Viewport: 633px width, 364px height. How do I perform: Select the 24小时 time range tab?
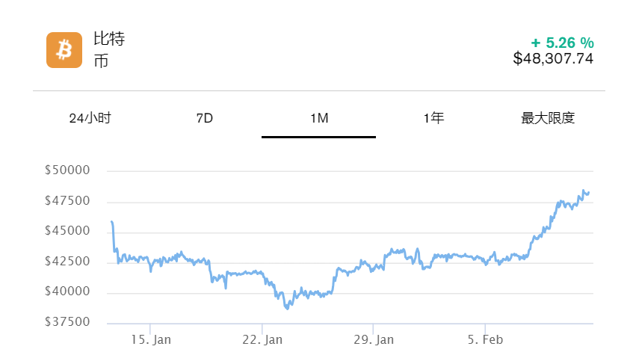pos(90,118)
